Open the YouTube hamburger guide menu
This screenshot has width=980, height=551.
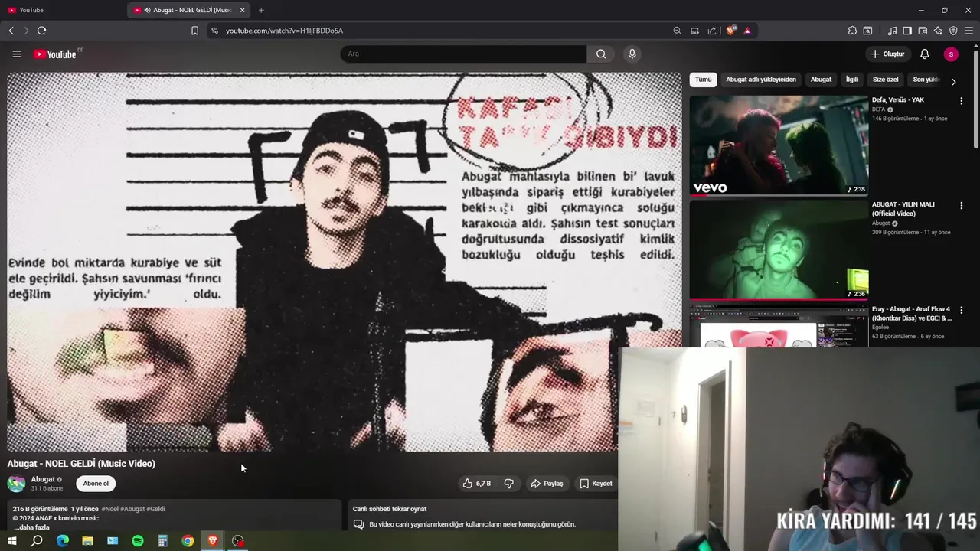click(16, 54)
